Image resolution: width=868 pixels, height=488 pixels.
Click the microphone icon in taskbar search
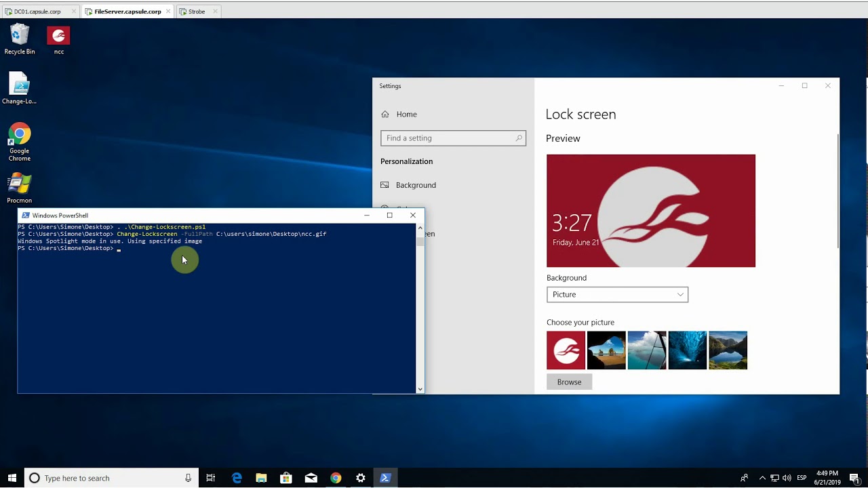[x=188, y=478]
